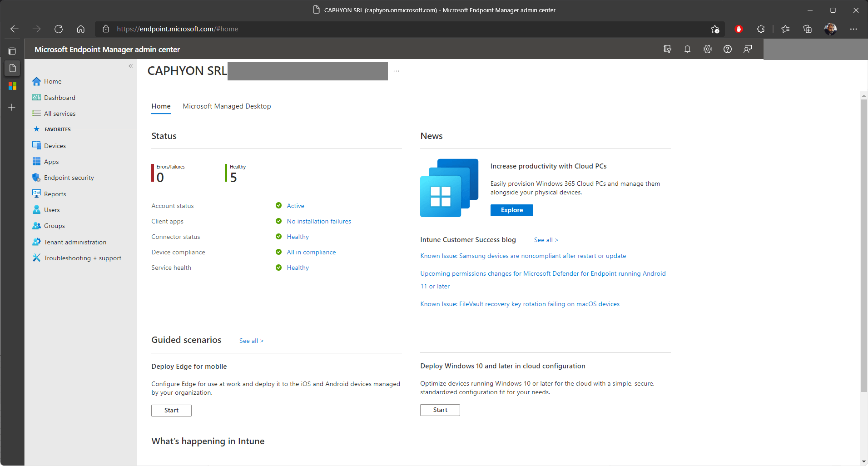Viewport: 868px width, 466px height.
Task: Click the Windows 365 Cloud PC thumbnail
Action: tap(449, 188)
